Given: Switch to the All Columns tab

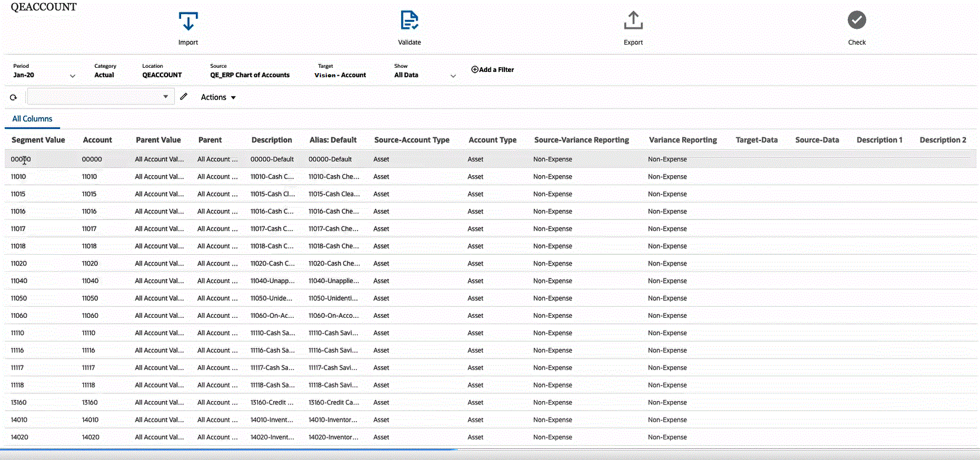Looking at the screenshot, I should (32, 119).
